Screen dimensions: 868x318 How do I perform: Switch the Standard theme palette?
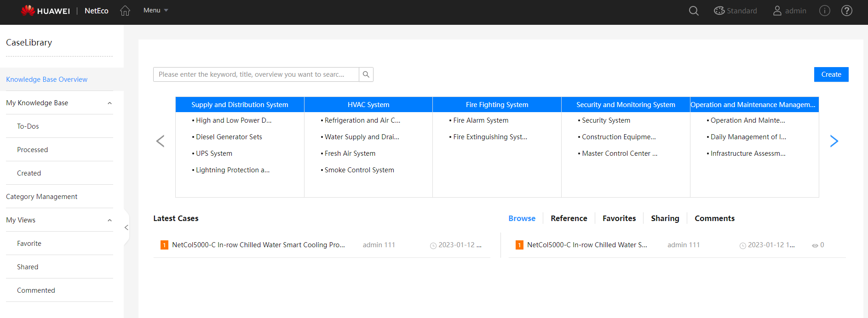coord(735,11)
